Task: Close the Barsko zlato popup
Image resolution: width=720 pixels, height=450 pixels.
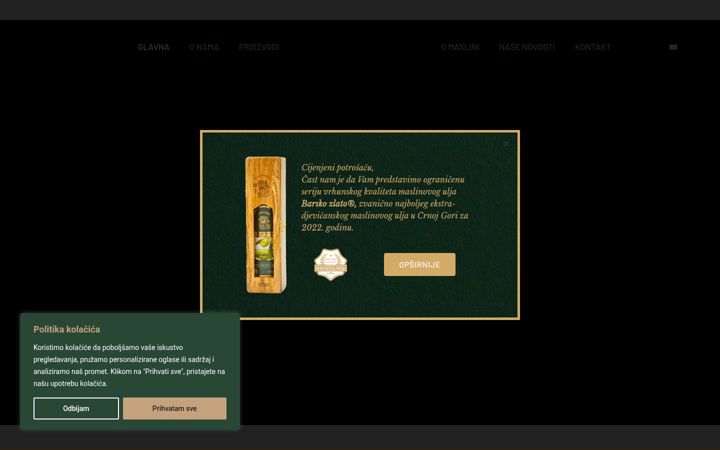Action: [506, 144]
